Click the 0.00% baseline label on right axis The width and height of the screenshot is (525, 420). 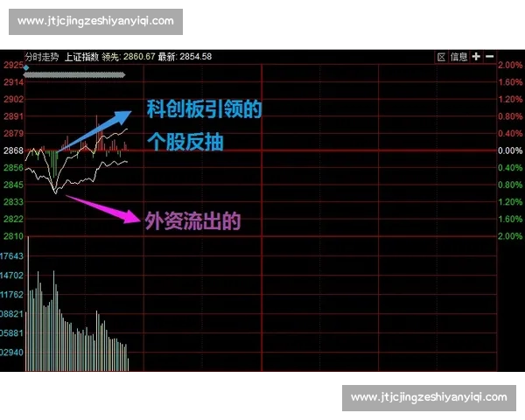(x=509, y=151)
